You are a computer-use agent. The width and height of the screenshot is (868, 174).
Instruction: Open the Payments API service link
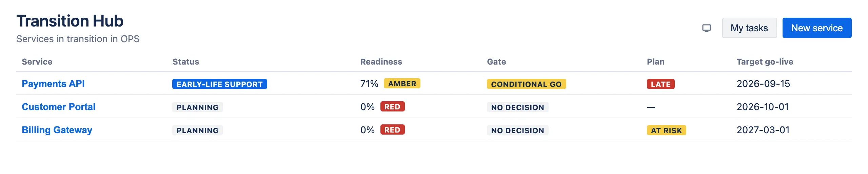[x=53, y=84]
